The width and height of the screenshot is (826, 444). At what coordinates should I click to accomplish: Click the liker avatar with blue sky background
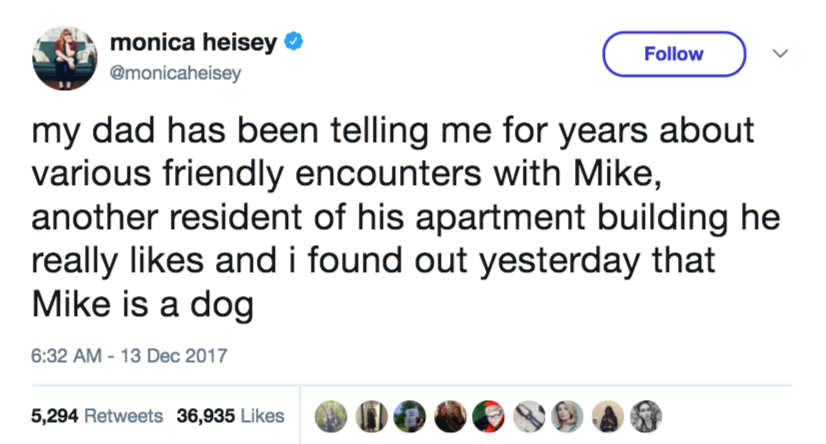tap(410, 414)
